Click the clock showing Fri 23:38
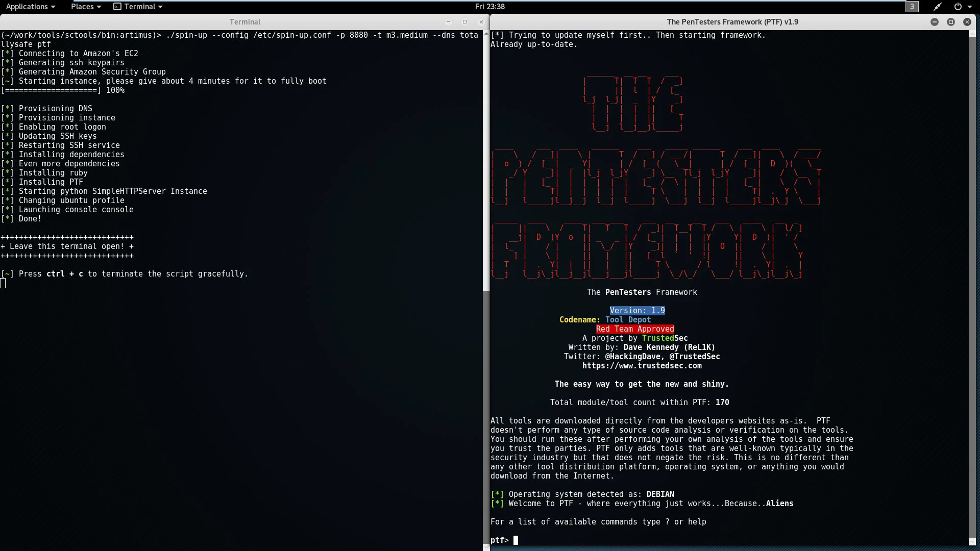The image size is (980, 551). 489,7
